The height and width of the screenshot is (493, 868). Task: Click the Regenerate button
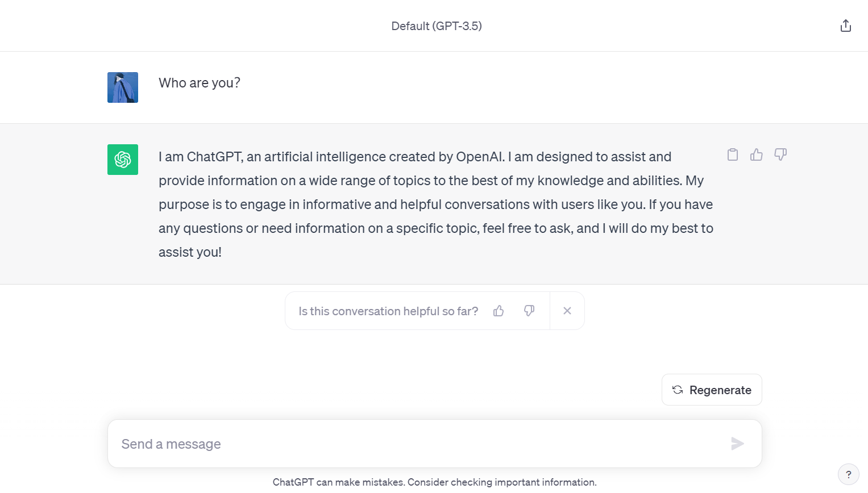point(712,390)
